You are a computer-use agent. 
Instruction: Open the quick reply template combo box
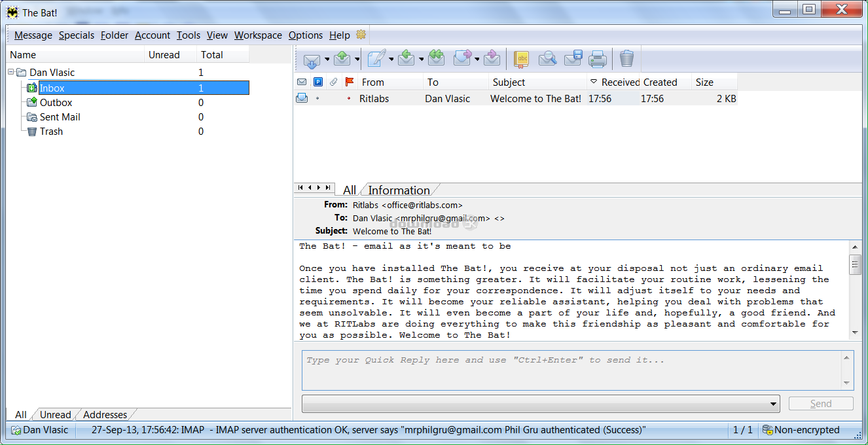coord(541,404)
